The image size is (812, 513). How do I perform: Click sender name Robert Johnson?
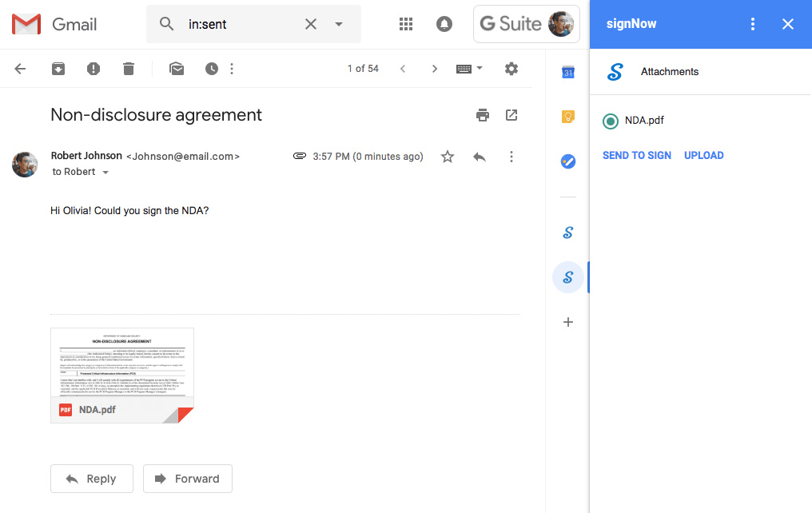86,156
